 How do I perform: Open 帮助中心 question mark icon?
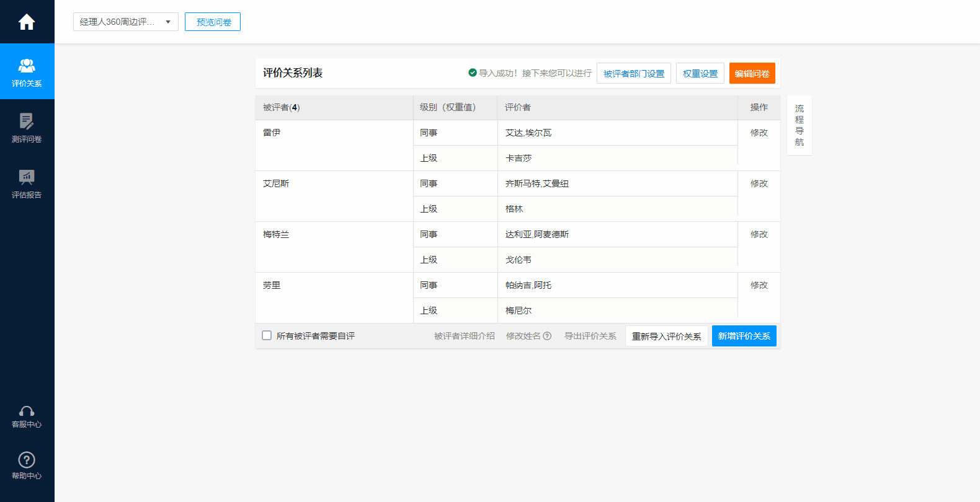[x=27, y=460]
